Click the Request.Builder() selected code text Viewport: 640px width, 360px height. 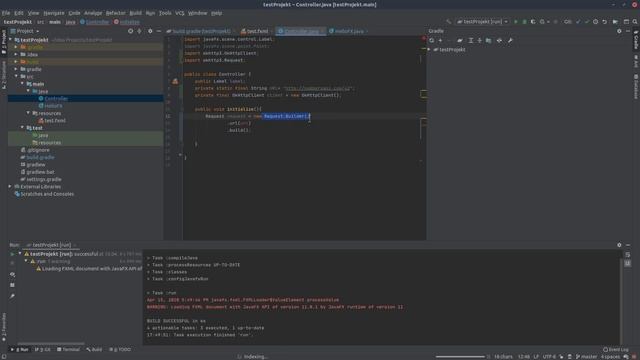286,116
